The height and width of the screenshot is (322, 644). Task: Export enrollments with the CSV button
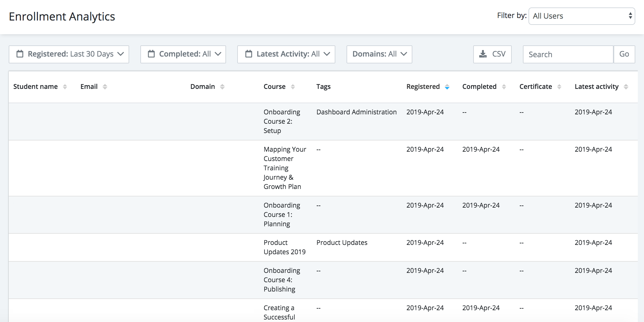492,54
